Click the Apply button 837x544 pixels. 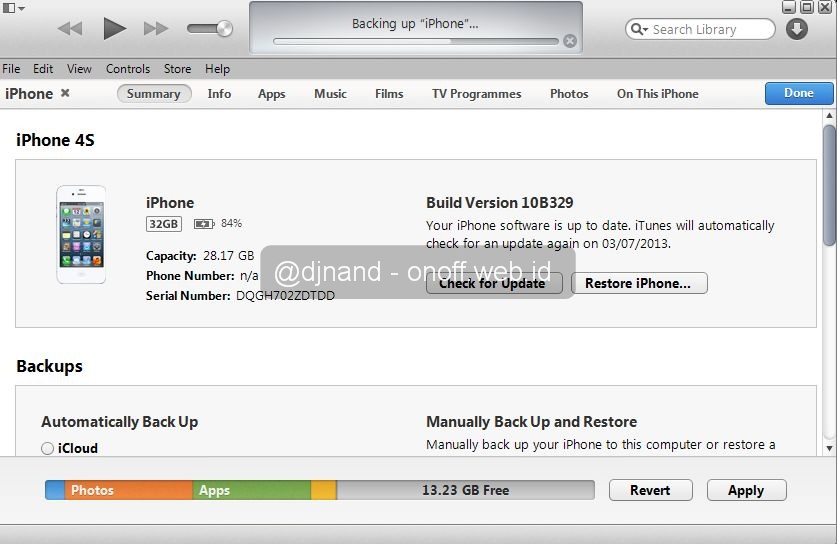pos(746,490)
